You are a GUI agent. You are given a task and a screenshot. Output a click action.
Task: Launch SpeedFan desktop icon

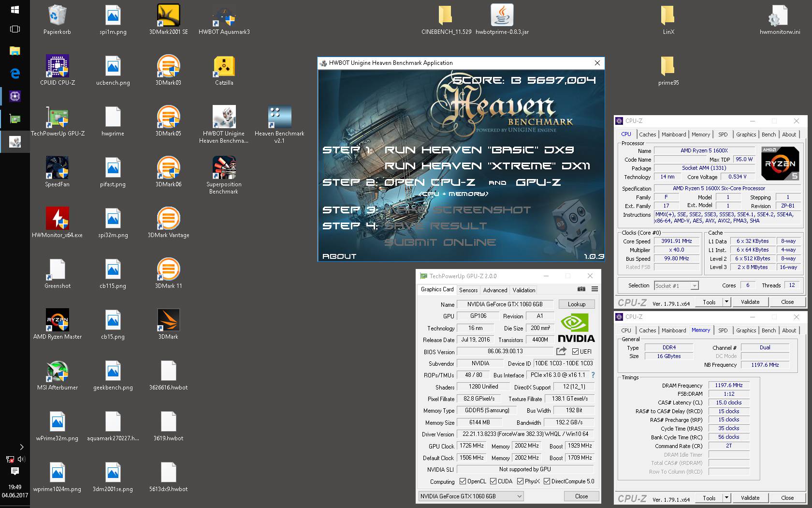[57, 172]
